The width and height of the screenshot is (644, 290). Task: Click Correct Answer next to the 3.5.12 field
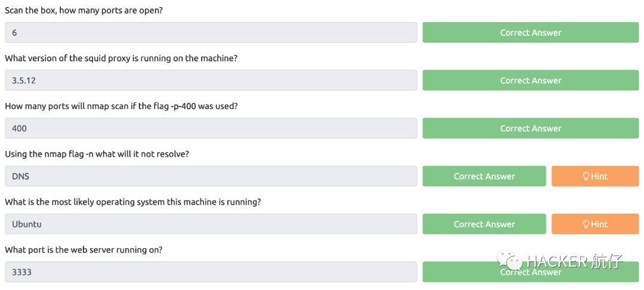530,80
